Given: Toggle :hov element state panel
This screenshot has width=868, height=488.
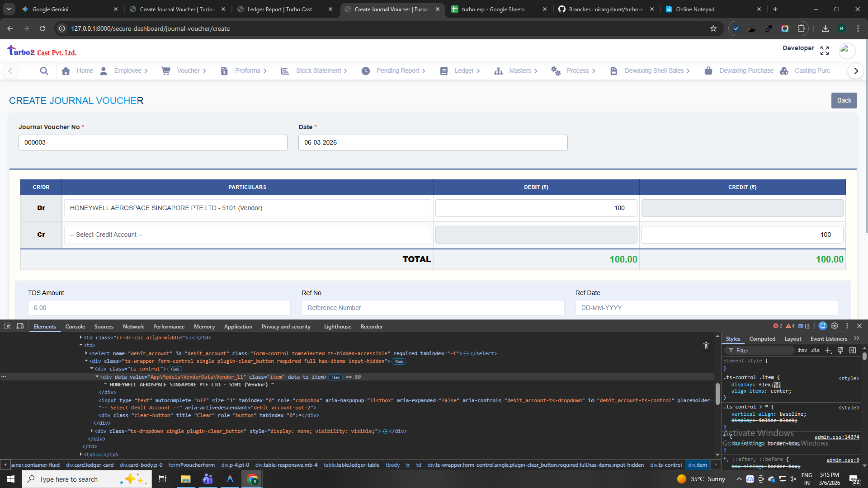Looking at the screenshot, I should (802, 350).
